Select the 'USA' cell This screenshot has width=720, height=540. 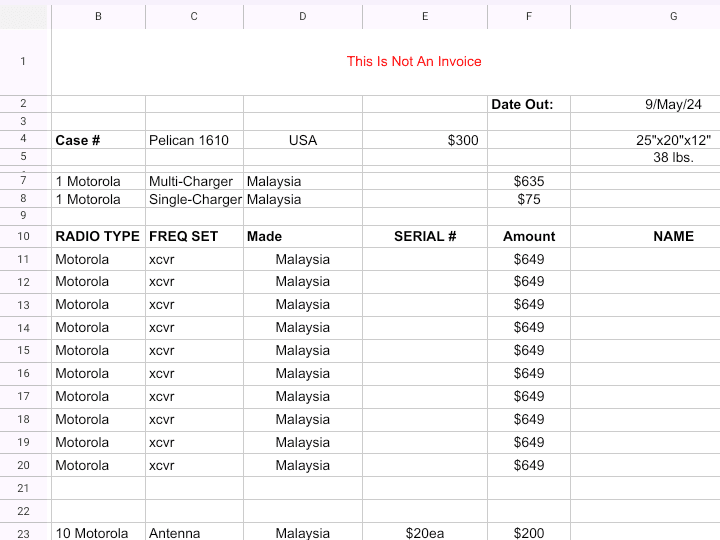[x=303, y=140]
